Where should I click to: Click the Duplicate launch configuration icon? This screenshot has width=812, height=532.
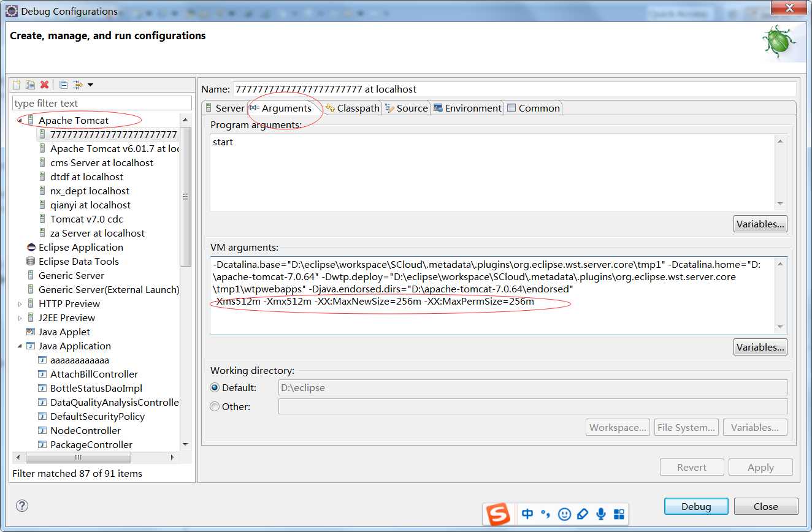[31, 85]
